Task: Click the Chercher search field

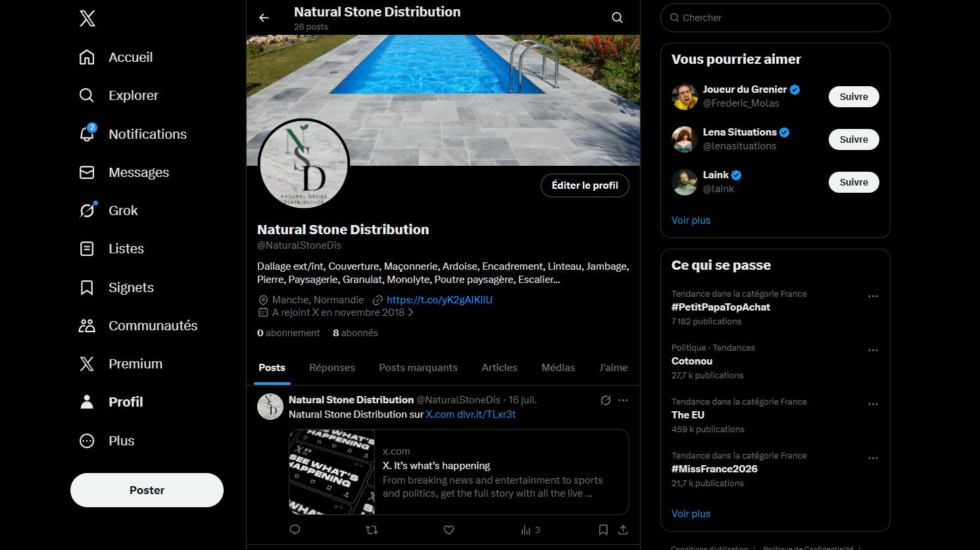Action: tap(775, 18)
